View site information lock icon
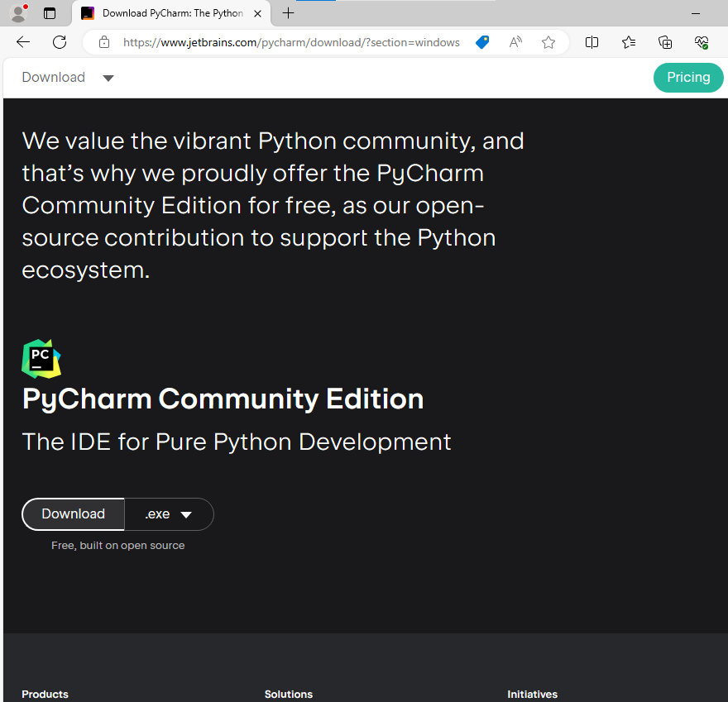The image size is (728, 702). [x=104, y=42]
